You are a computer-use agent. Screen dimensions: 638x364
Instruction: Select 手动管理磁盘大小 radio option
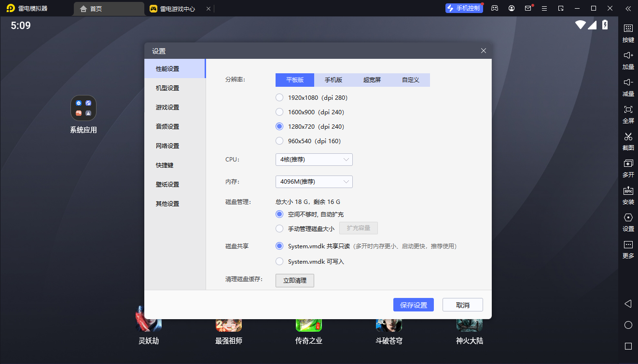[x=279, y=229]
